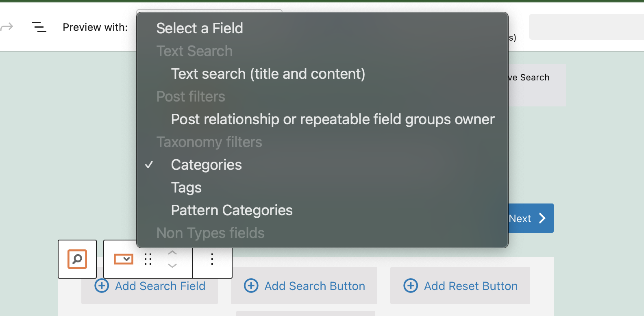Viewport: 644px width, 316px height.
Task: Choose the "Select a Field" placeholder option
Action: point(200,28)
